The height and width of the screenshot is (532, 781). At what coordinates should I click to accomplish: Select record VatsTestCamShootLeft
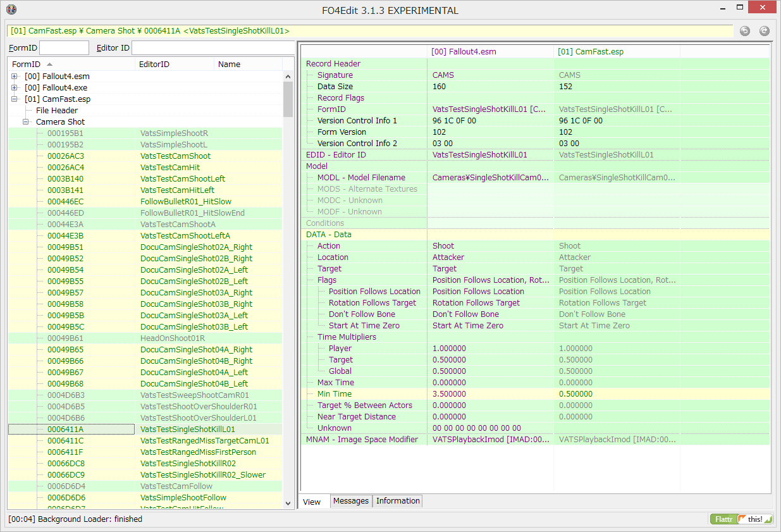(145, 179)
